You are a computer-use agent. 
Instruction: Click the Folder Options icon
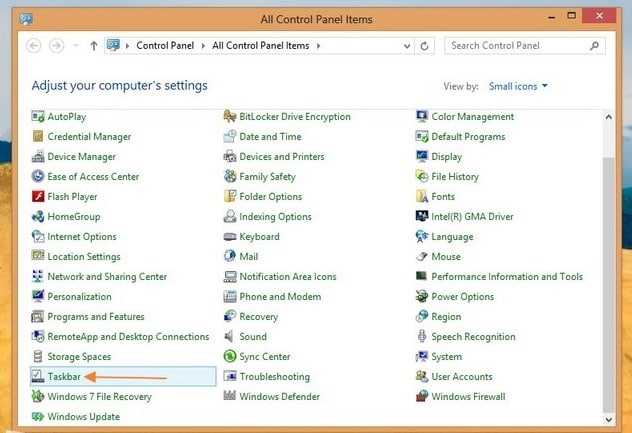click(230, 197)
